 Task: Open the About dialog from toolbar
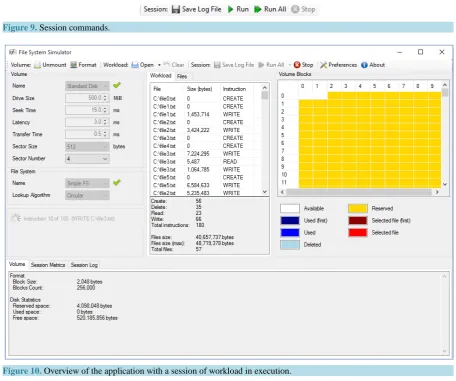click(373, 65)
